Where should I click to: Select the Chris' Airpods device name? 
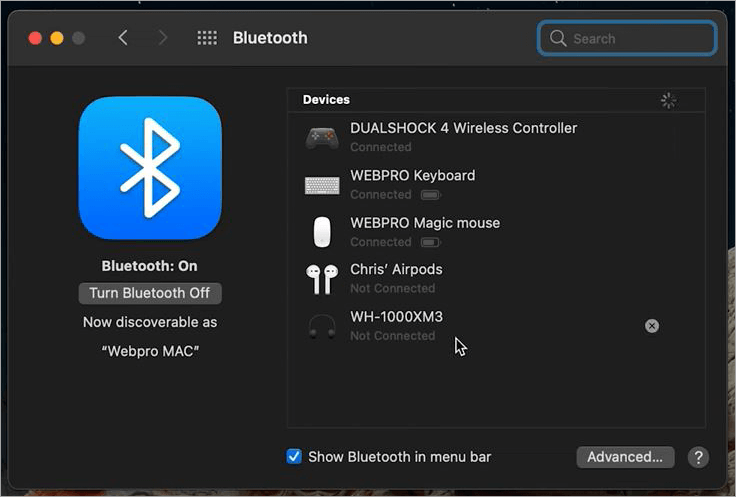point(396,269)
